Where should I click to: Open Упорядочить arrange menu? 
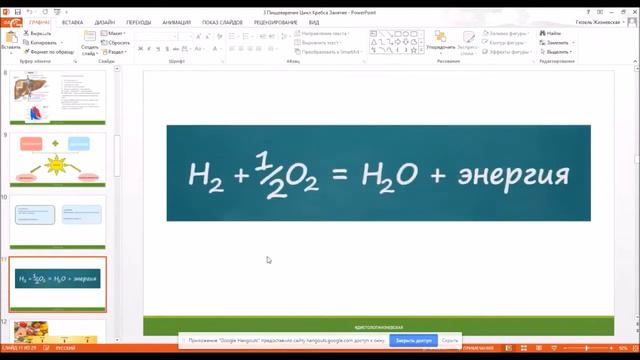coord(440,43)
